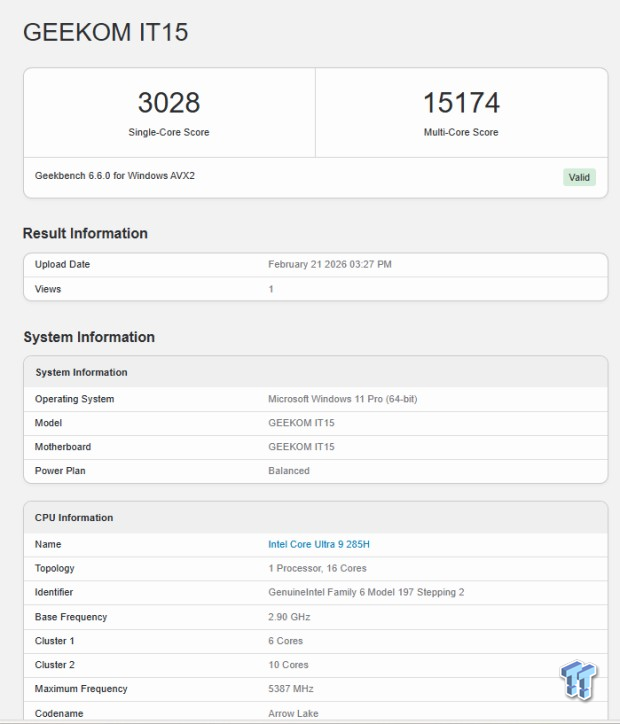Click the Model row label
Image resolution: width=620 pixels, height=724 pixels.
[x=48, y=423]
